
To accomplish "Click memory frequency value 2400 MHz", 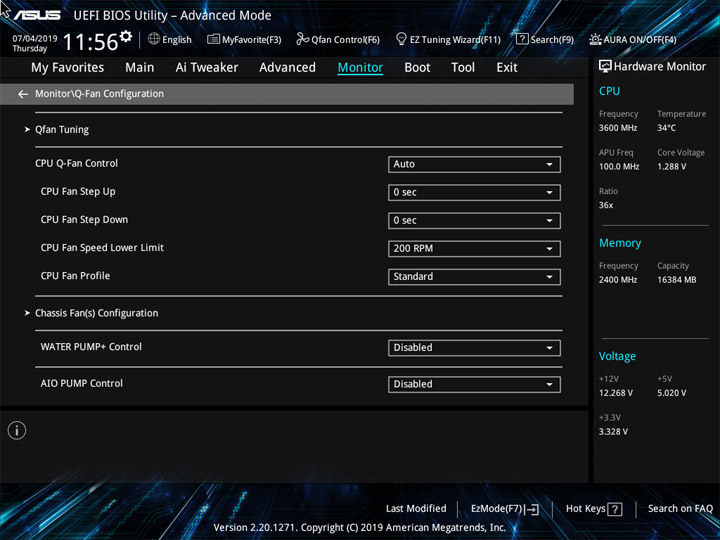I will pyautogui.click(x=618, y=280).
